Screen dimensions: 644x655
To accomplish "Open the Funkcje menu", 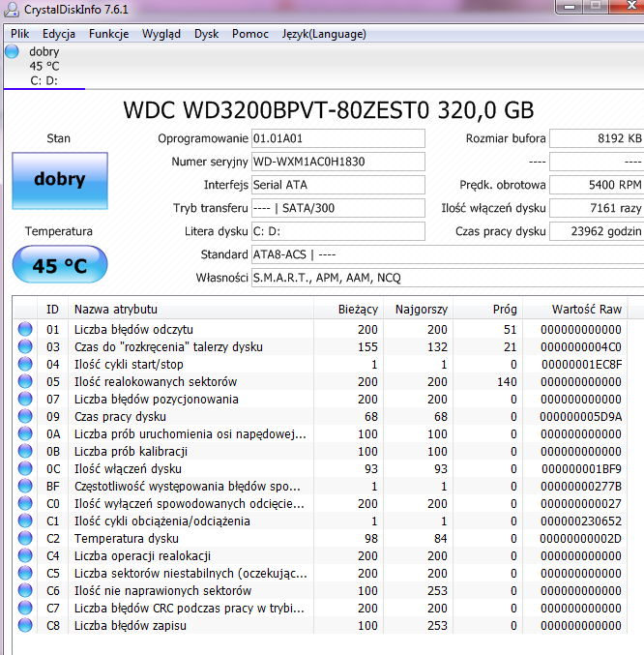I will pos(108,34).
